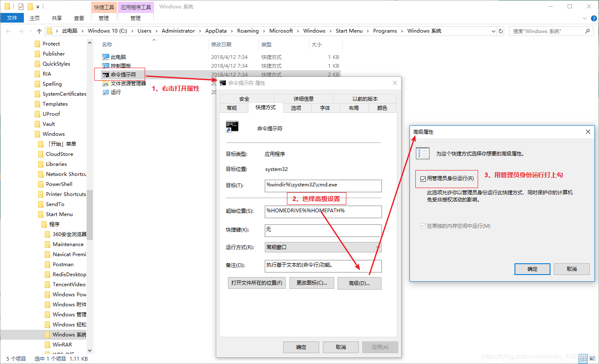Select the 此电脑 shortcut icon
Image resolution: width=599 pixels, height=364 pixels.
(106, 57)
